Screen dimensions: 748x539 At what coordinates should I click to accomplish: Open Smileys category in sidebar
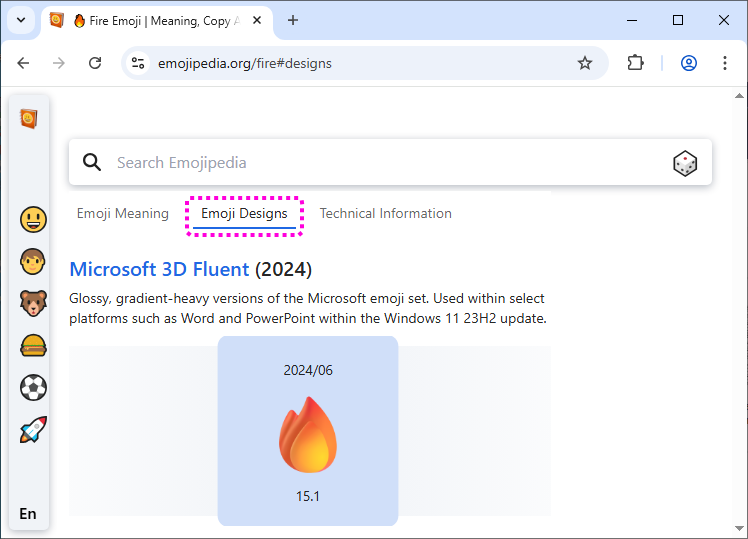(33, 220)
